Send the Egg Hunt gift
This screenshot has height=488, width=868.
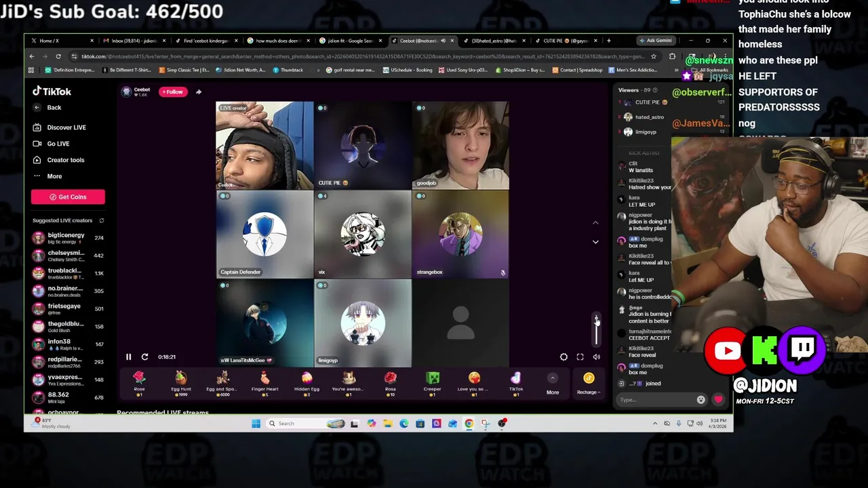tap(181, 383)
